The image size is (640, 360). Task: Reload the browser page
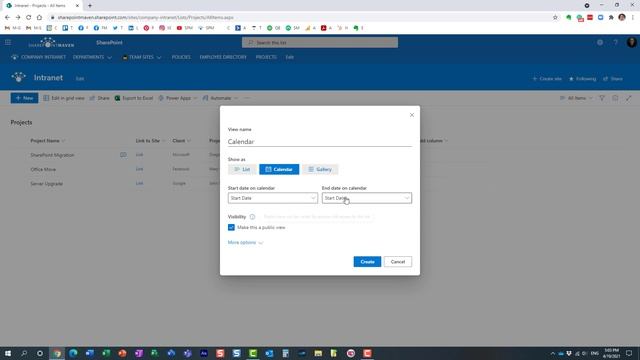29,18
